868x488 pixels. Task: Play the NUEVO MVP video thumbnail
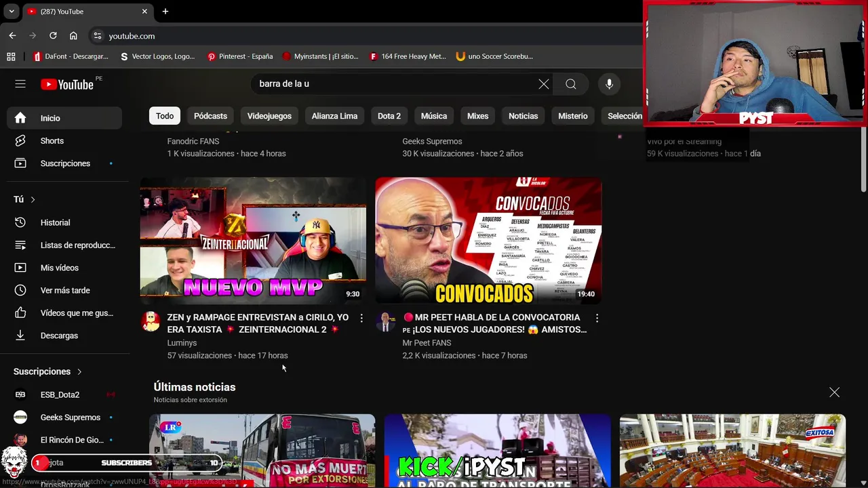click(x=253, y=241)
